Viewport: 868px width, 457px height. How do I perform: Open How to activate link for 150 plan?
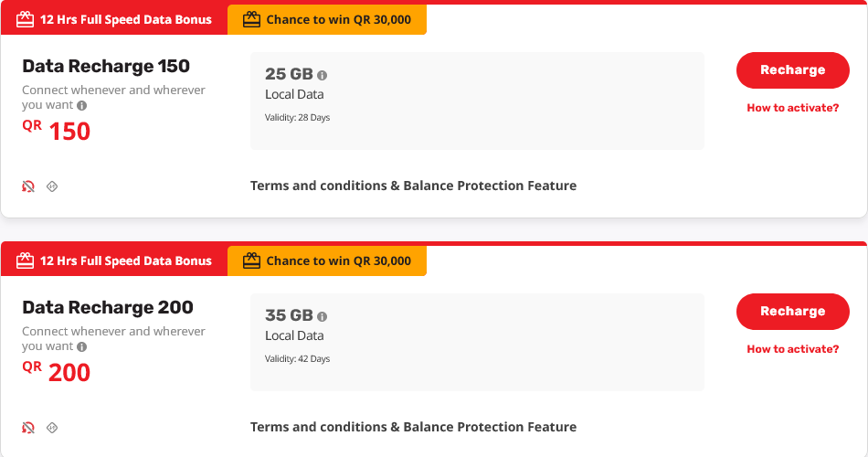click(x=792, y=108)
